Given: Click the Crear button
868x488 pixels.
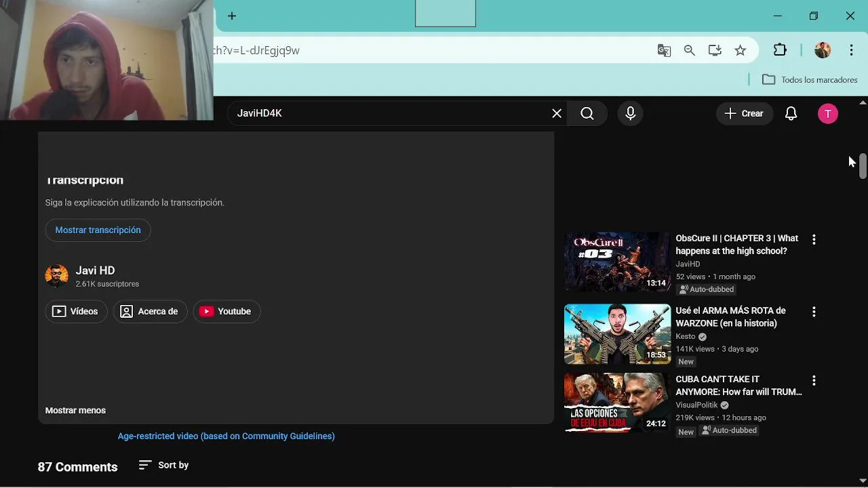Looking at the screenshot, I should point(744,113).
